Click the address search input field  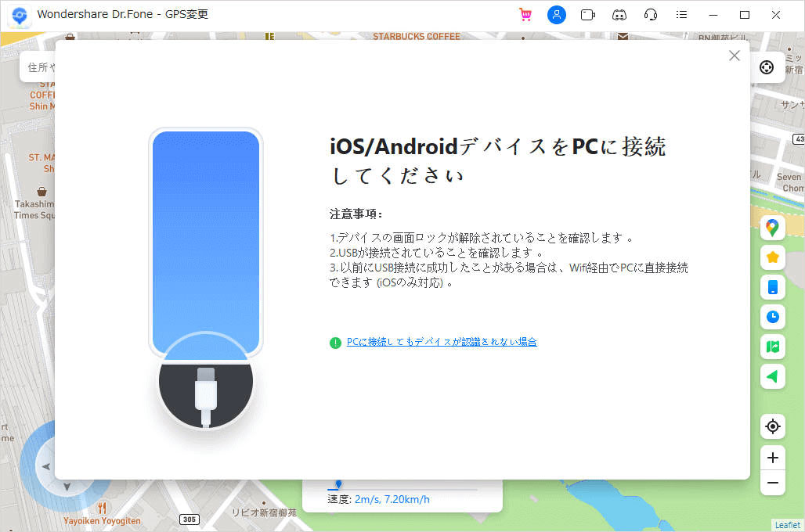point(38,67)
